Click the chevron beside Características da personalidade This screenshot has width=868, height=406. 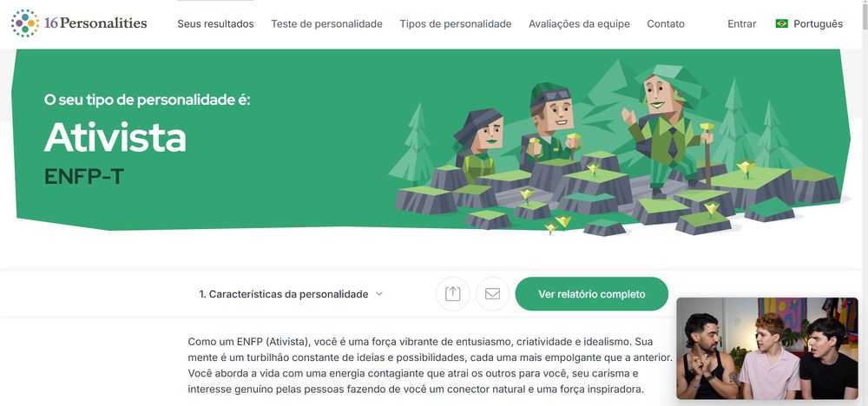379,294
